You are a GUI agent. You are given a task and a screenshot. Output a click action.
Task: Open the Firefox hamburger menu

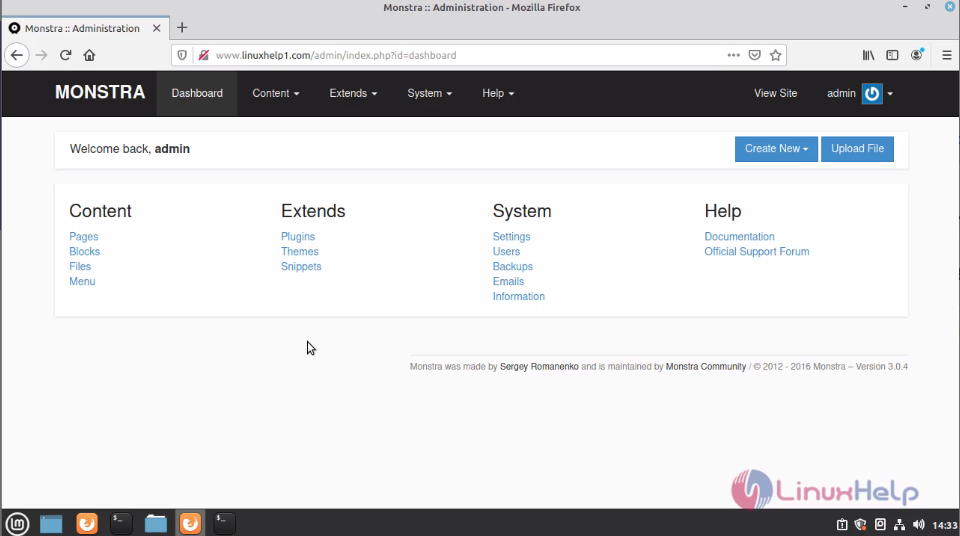tap(947, 55)
